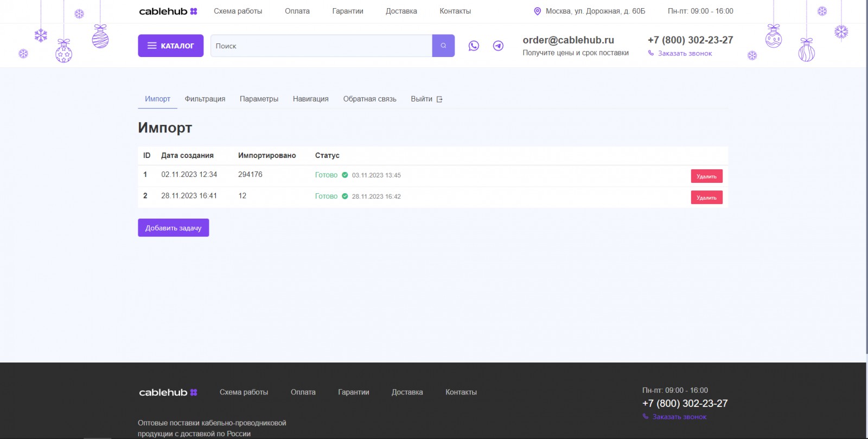The height and width of the screenshot is (439, 868).
Task: Click the WhatsApp contact icon
Action: [x=474, y=46]
